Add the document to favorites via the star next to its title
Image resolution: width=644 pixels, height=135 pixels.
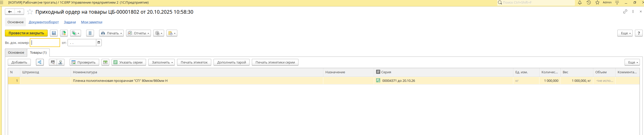(x=30, y=12)
